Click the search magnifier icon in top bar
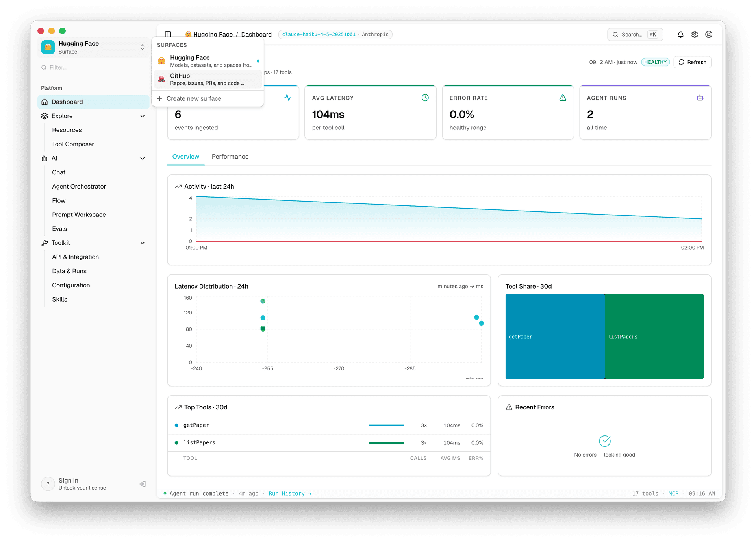756x542 pixels. click(x=615, y=35)
